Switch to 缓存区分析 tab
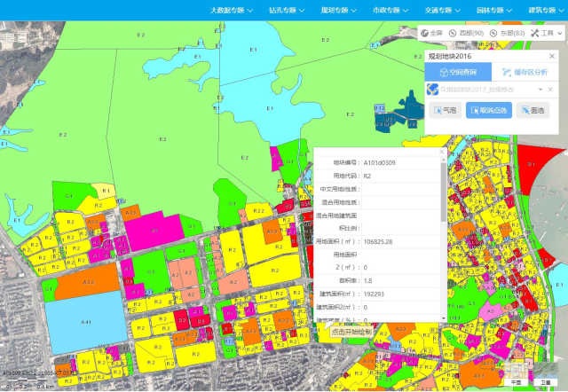Image resolution: width=568 pixels, height=392 pixels. pos(525,73)
